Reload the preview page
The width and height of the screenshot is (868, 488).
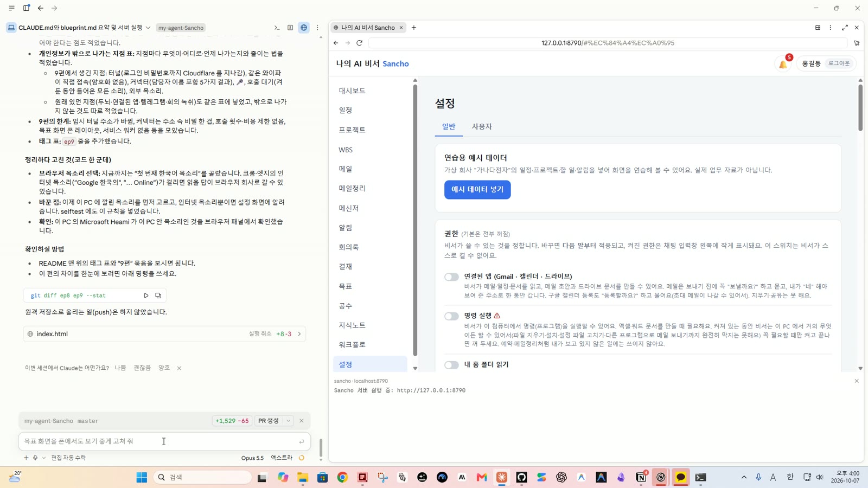[x=359, y=43]
